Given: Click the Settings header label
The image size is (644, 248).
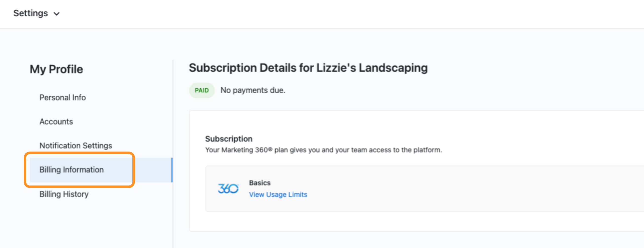Looking at the screenshot, I should click(x=31, y=13).
